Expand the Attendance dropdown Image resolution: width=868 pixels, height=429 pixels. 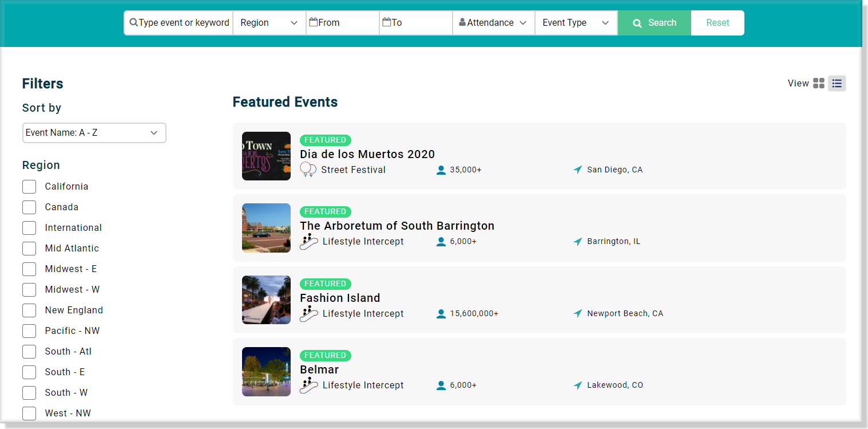tap(493, 23)
